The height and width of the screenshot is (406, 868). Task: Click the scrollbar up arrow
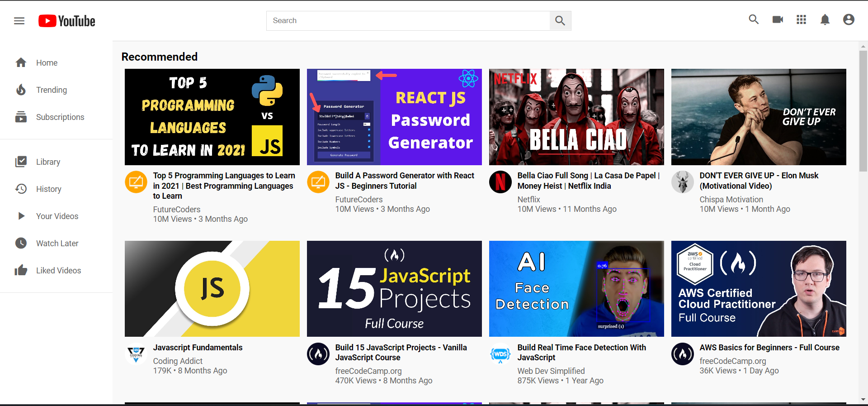point(863,46)
